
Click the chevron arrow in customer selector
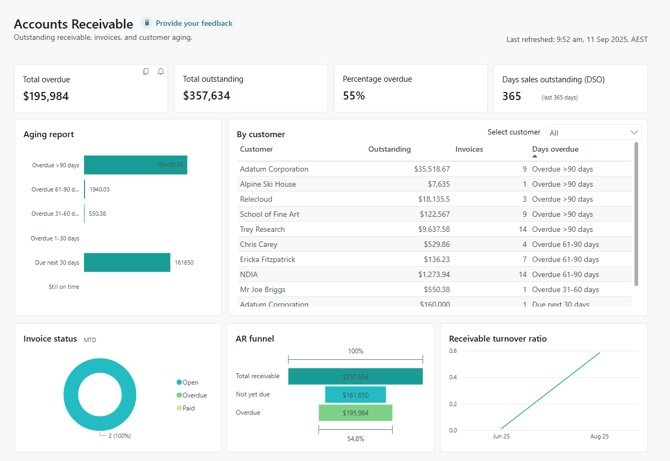(633, 132)
